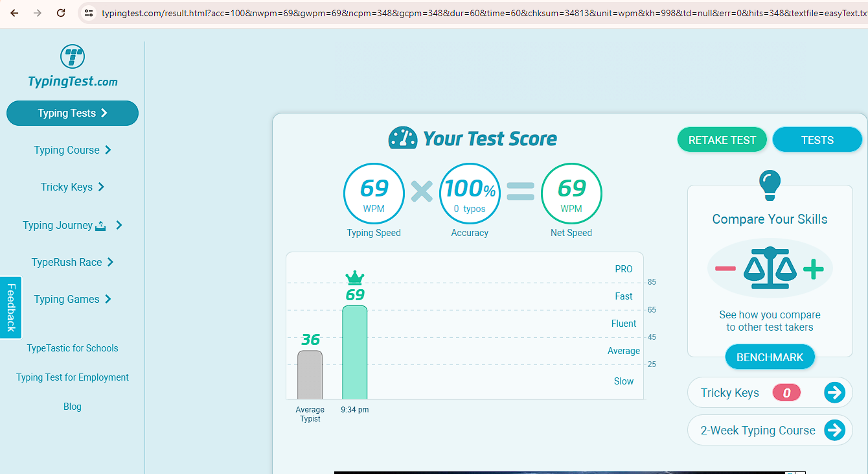Screen dimensions: 868x474
Task: Open 2-Week Typing Course arrow icon
Action: pos(834,430)
